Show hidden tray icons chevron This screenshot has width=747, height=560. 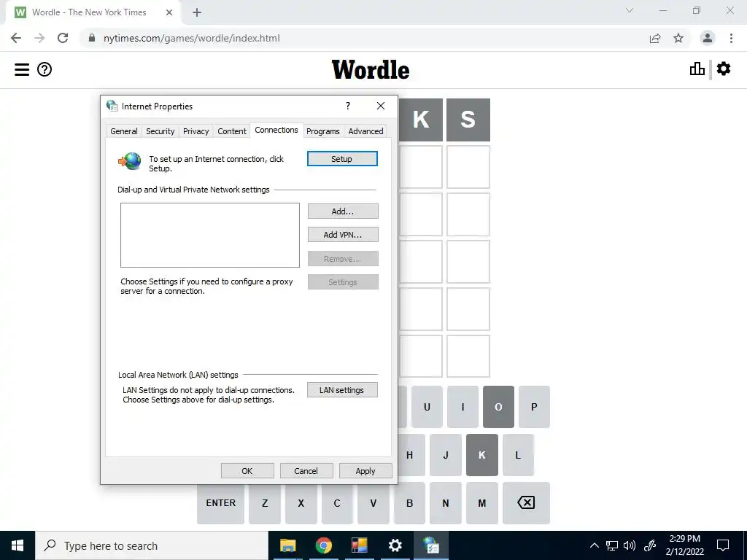click(x=594, y=545)
